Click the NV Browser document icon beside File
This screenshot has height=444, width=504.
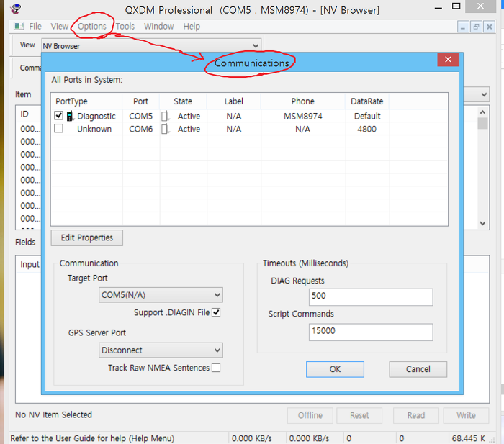point(19,26)
